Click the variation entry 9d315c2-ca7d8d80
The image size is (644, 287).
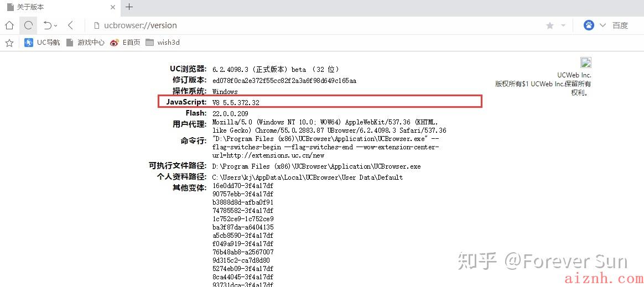[x=241, y=260]
